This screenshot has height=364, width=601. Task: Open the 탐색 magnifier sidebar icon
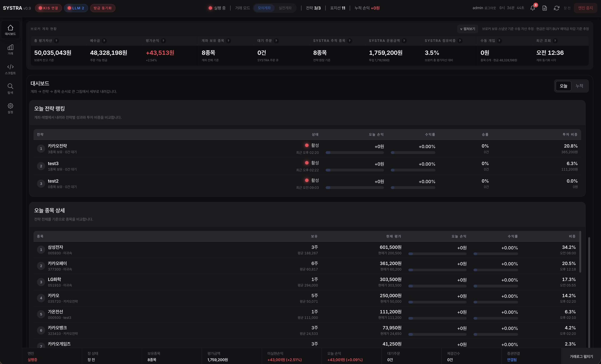[x=10, y=89]
